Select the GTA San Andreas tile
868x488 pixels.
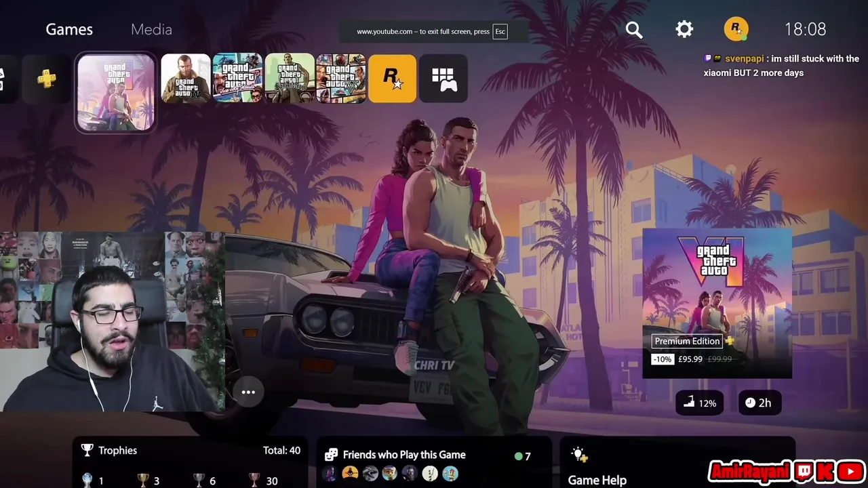click(290, 79)
